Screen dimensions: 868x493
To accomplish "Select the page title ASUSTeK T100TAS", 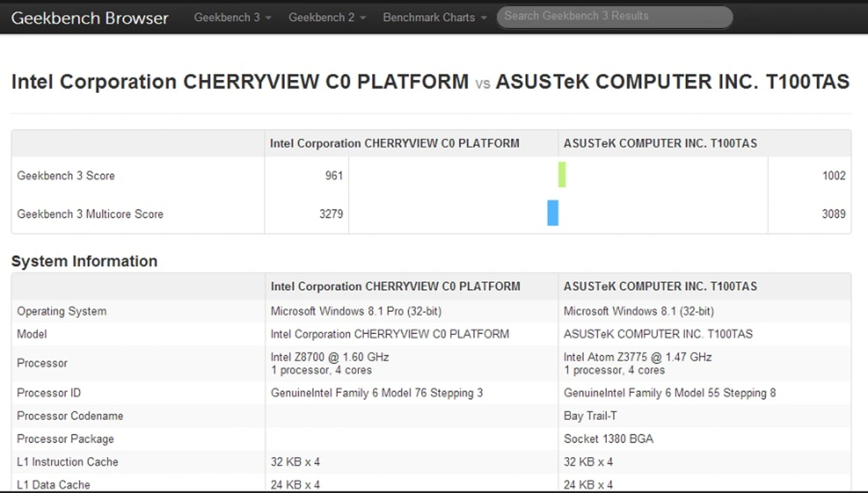I will click(x=672, y=82).
